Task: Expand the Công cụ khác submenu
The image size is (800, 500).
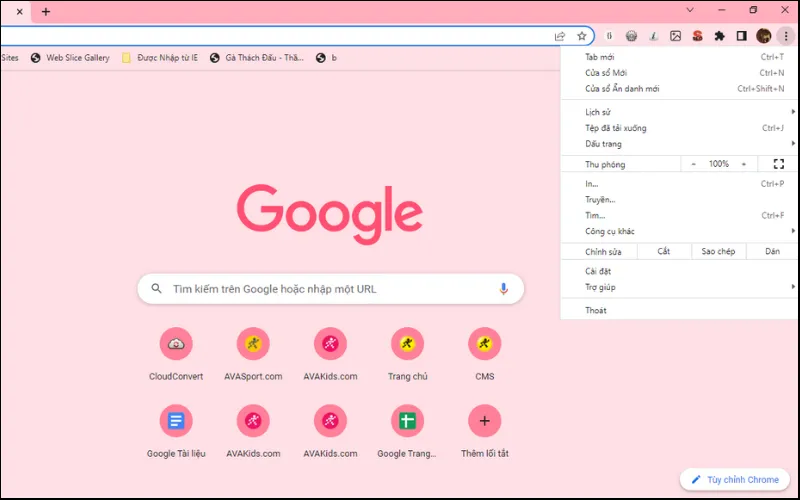Action: [679, 231]
